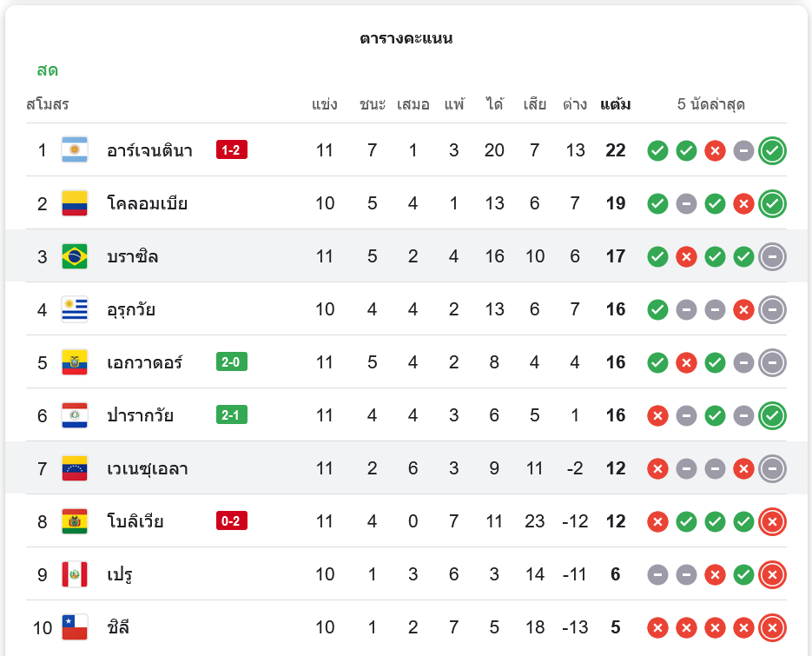
Task: Click Bolivia's live score 0-2 badge
Action: pos(232,521)
